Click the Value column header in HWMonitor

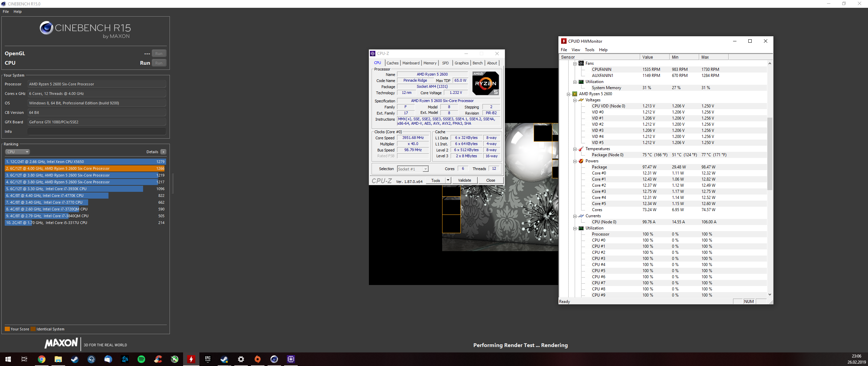(x=655, y=57)
